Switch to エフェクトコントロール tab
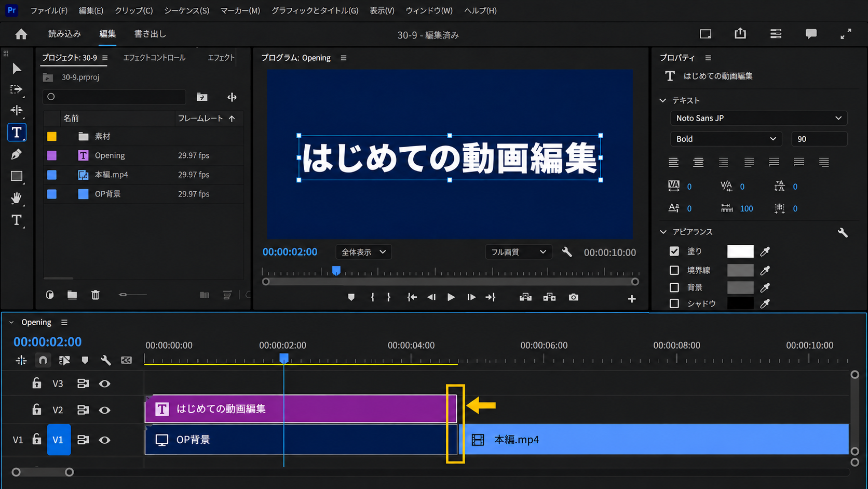 click(154, 58)
